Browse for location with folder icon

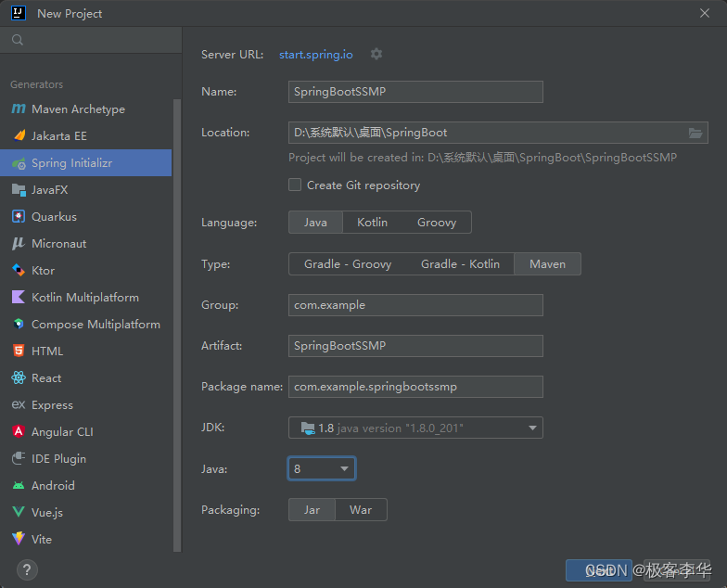point(695,133)
